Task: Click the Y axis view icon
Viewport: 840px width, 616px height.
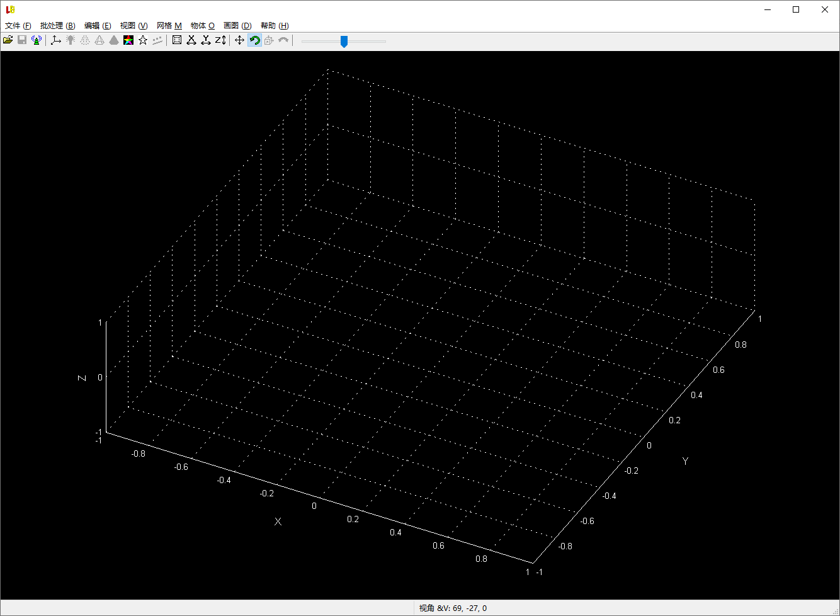Action: pos(206,40)
